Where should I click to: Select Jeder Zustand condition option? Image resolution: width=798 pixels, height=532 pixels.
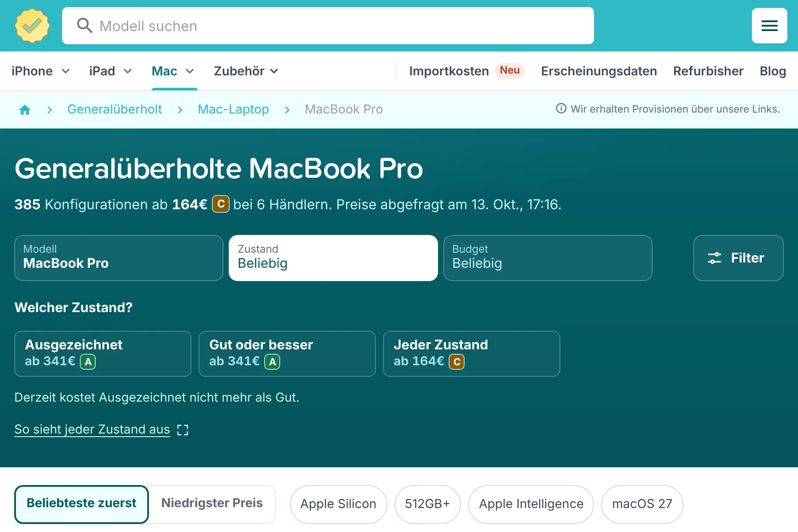[x=472, y=354]
